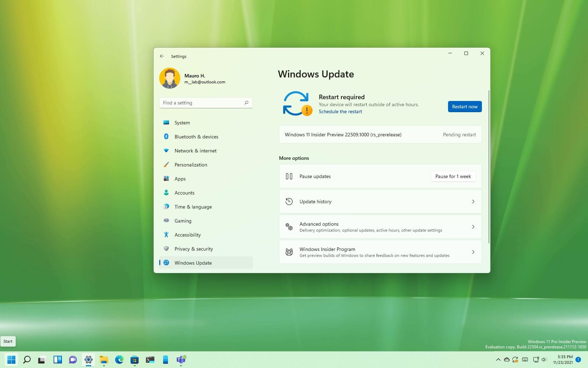Launch Microsoft Edge from the taskbar
The width and height of the screenshot is (588, 368).
(x=119, y=360)
